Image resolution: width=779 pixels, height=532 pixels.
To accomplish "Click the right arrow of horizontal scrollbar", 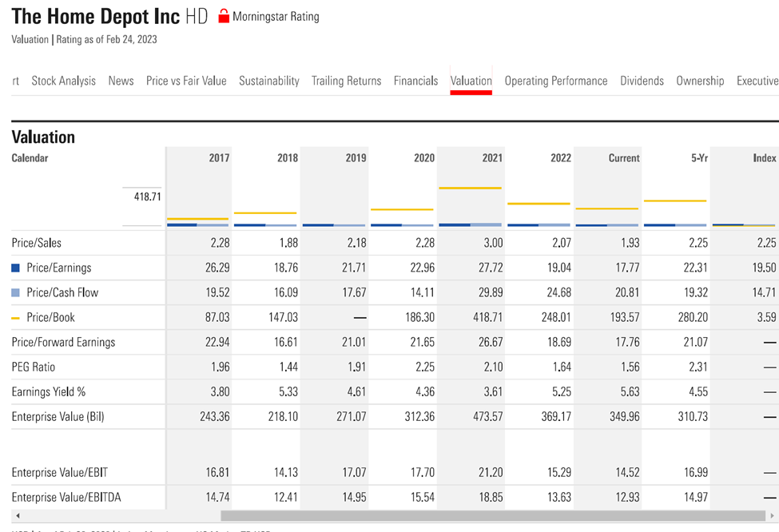I will pyautogui.click(x=773, y=515).
